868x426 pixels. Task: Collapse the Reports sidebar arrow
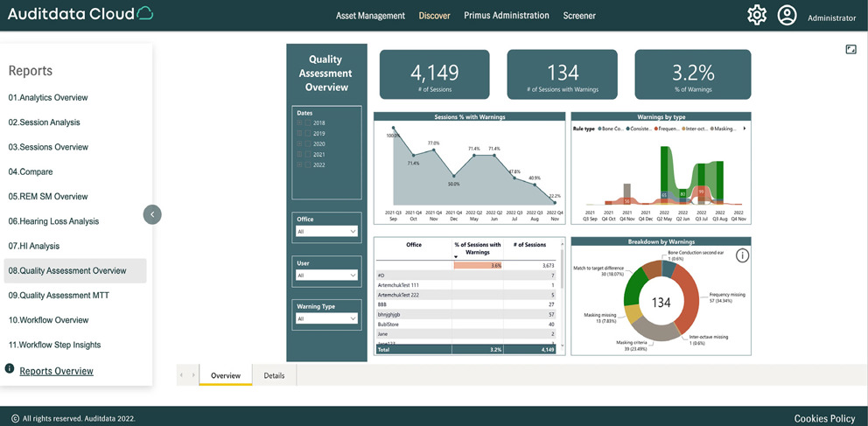152,214
